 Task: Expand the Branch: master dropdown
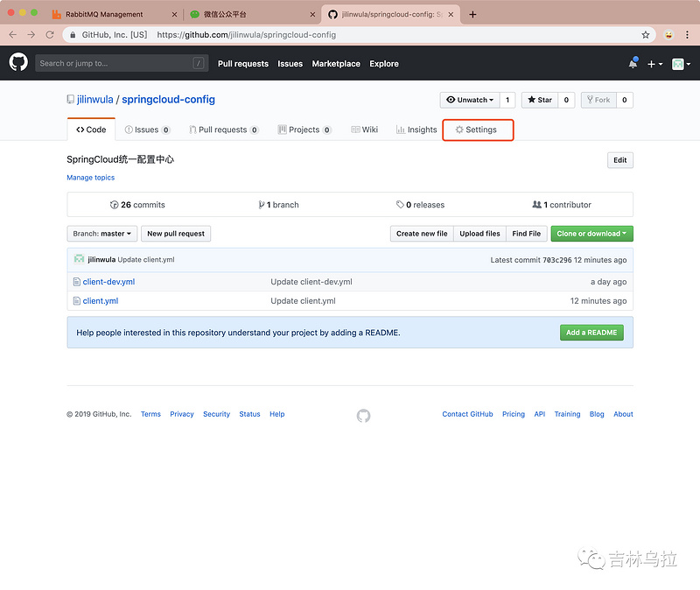tap(102, 234)
